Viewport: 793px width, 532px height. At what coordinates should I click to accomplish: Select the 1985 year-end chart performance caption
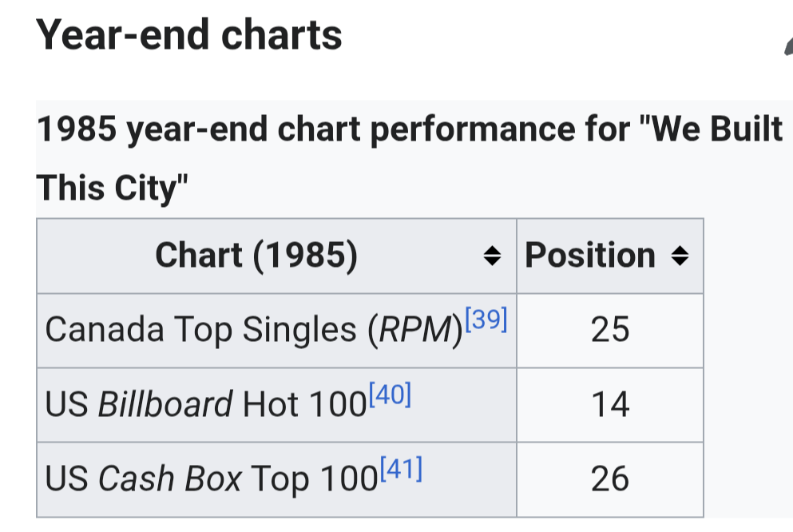tap(410, 158)
